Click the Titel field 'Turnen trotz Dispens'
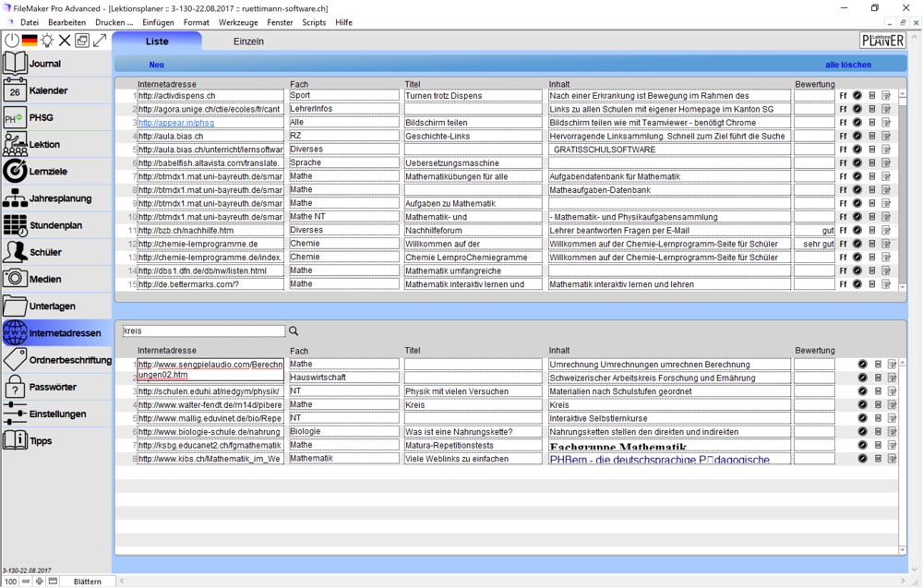 tap(473, 95)
